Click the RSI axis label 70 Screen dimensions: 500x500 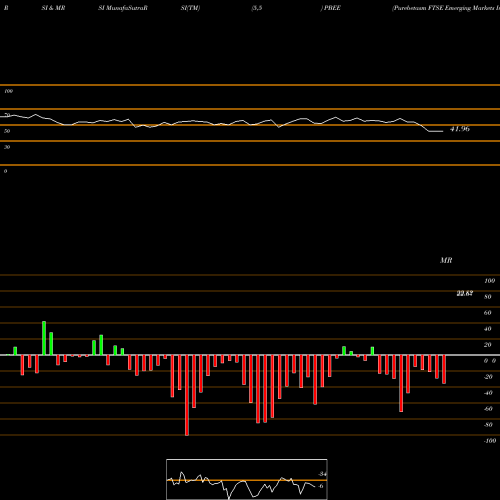tap(7, 115)
